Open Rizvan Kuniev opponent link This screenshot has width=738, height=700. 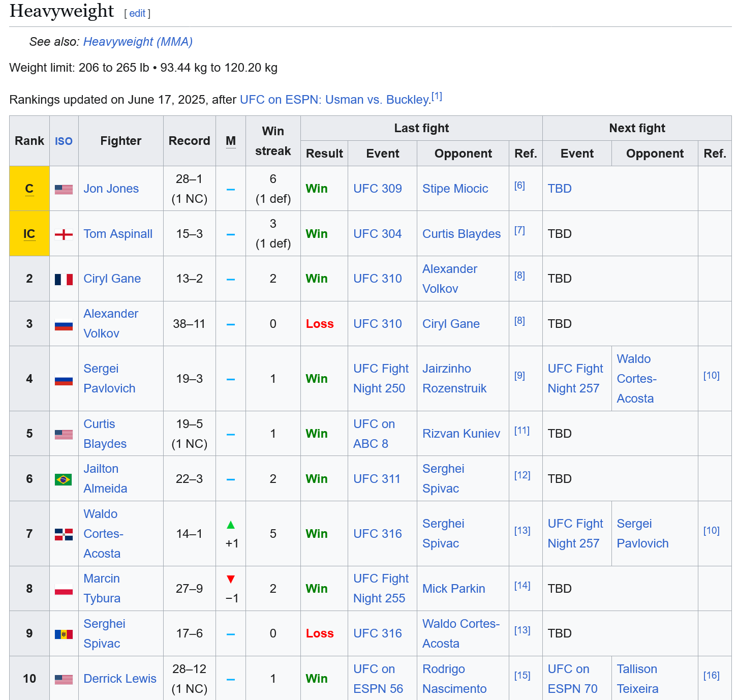tap(461, 434)
